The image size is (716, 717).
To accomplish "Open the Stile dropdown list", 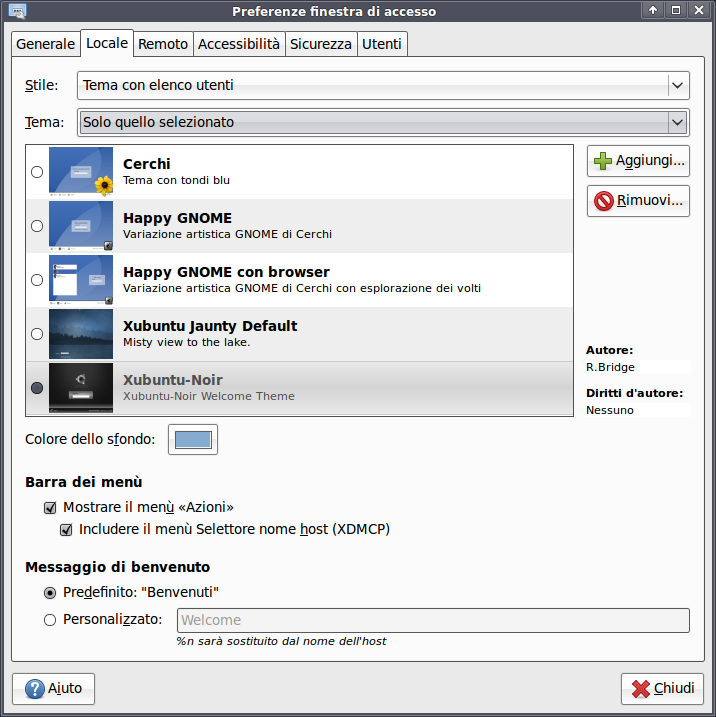I will point(383,86).
